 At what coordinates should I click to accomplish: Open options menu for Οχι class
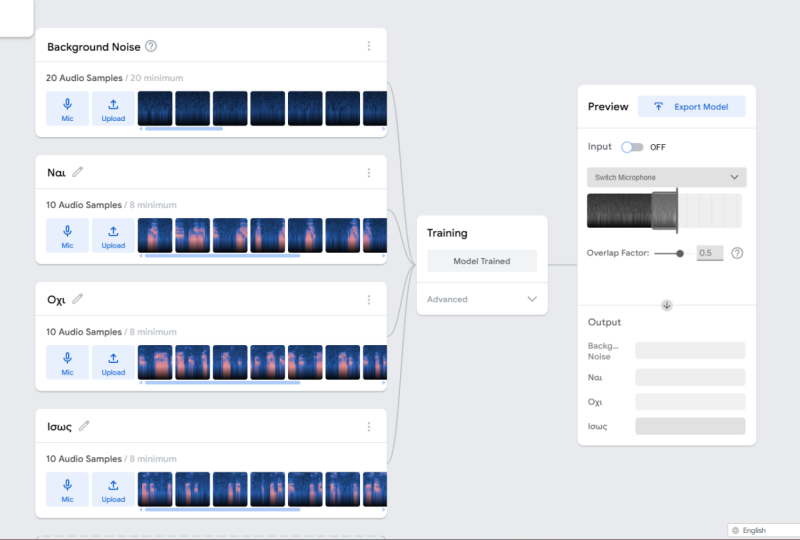coord(369,300)
